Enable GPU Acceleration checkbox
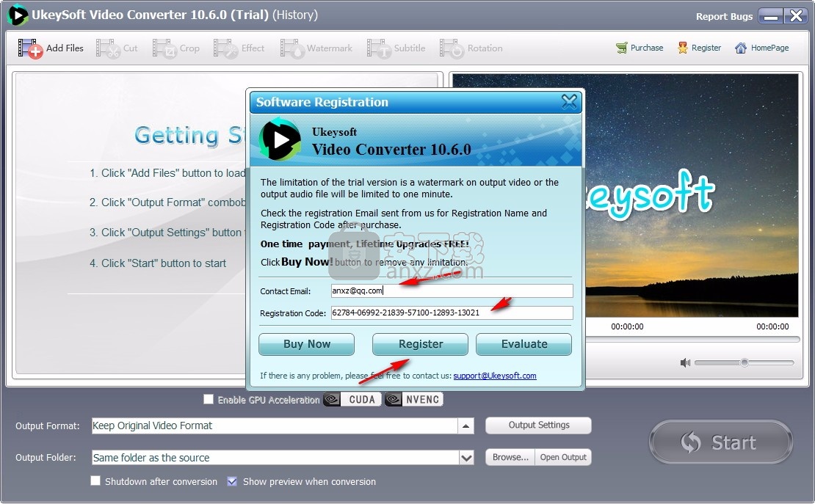The width and height of the screenshot is (815, 504). point(209,399)
